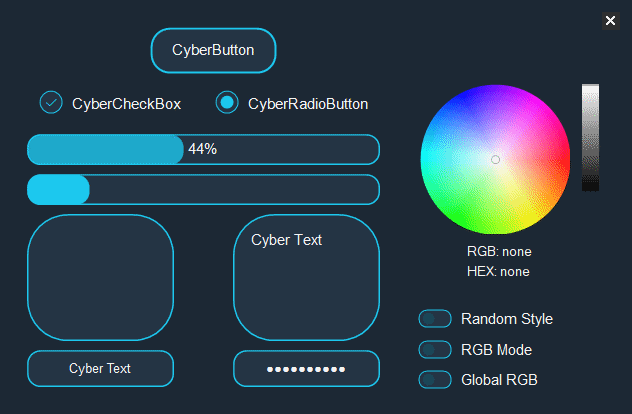This screenshot has width=632, height=414.
Task: Focus the password field with dots
Action: click(x=306, y=368)
